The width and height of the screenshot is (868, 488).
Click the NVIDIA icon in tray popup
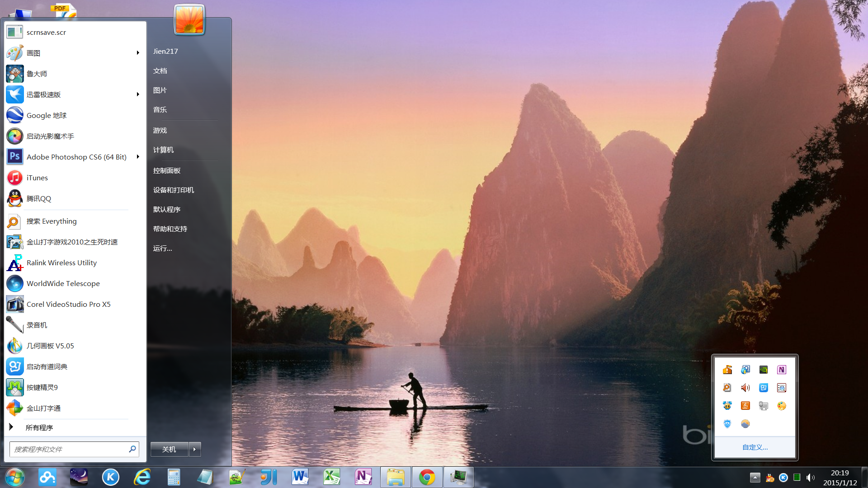764,370
